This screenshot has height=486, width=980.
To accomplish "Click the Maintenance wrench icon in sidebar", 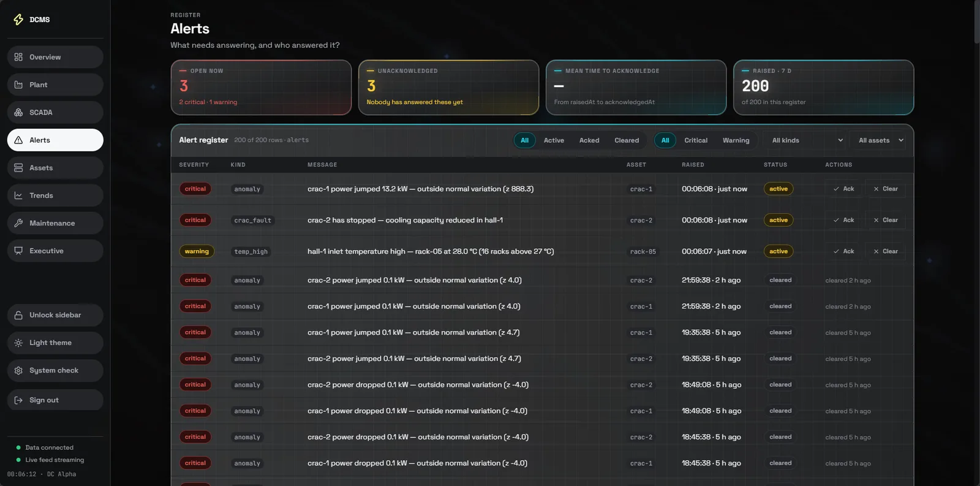I will (x=18, y=223).
